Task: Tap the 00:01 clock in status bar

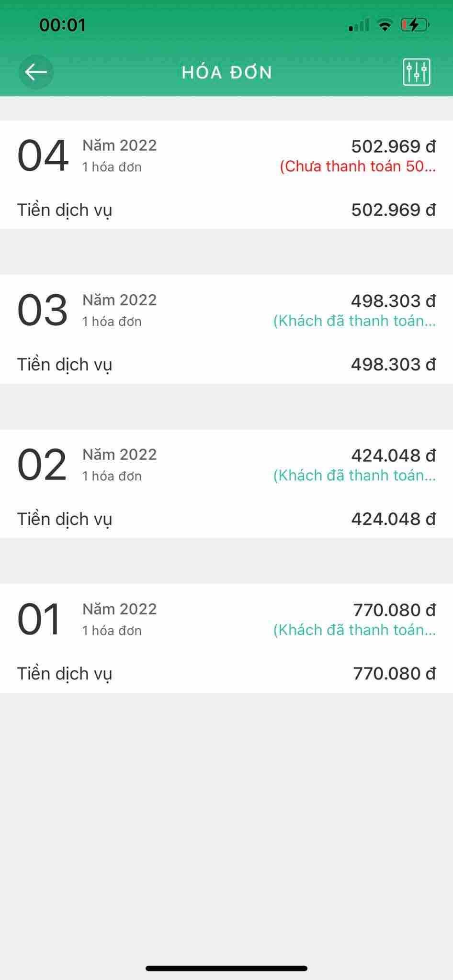Action: (62, 25)
